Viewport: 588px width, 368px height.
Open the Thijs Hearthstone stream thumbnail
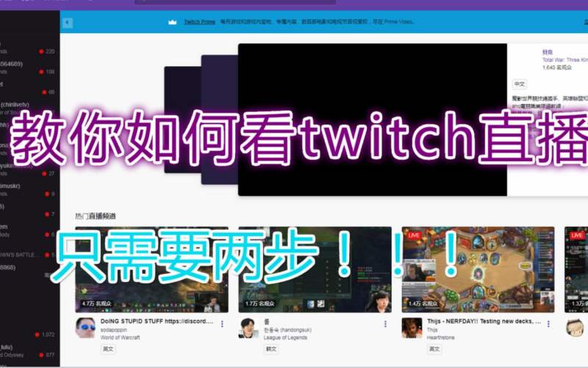(478, 269)
